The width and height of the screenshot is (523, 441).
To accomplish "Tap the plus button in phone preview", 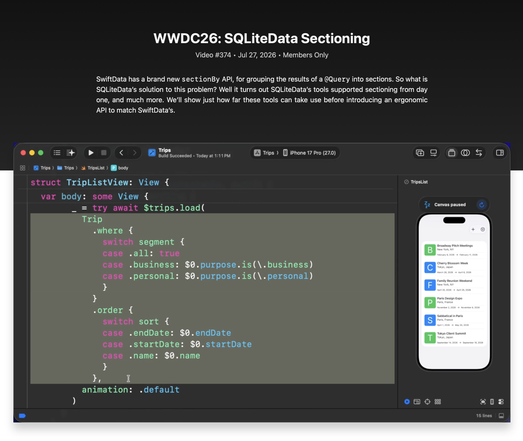I will (x=473, y=230).
